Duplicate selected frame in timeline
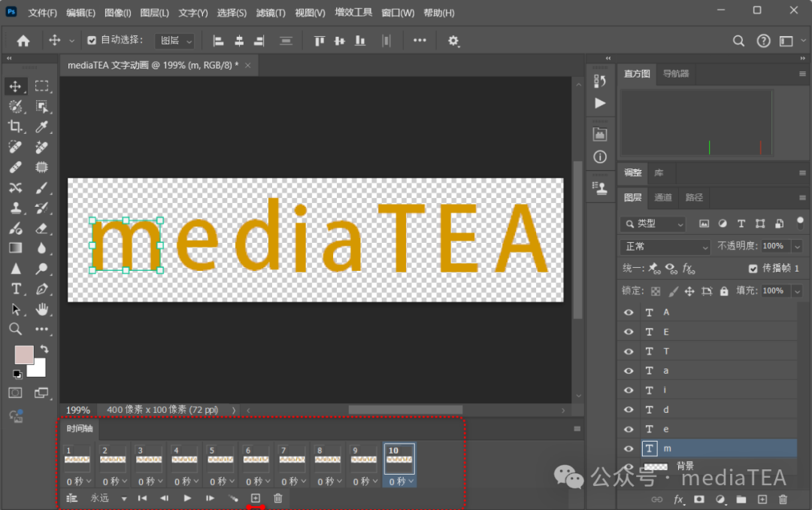812x510 pixels. point(256,498)
